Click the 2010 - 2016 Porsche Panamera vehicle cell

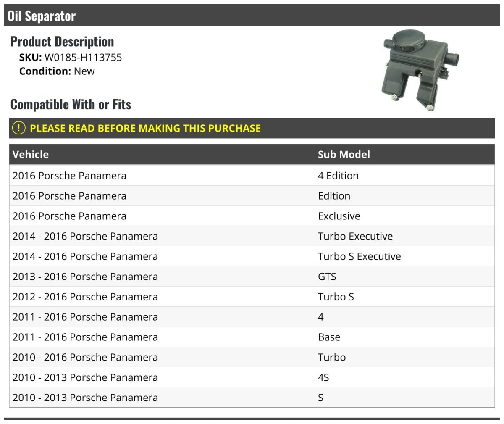point(85,357)
